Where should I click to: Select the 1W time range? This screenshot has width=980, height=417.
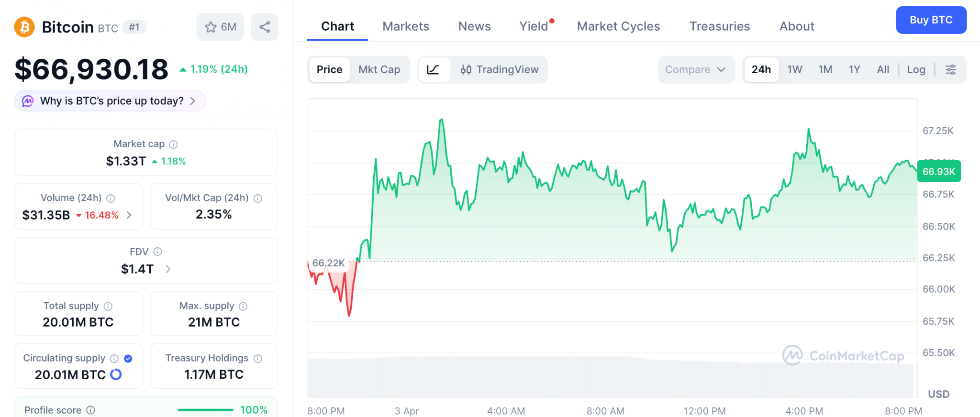click(794, 70)
